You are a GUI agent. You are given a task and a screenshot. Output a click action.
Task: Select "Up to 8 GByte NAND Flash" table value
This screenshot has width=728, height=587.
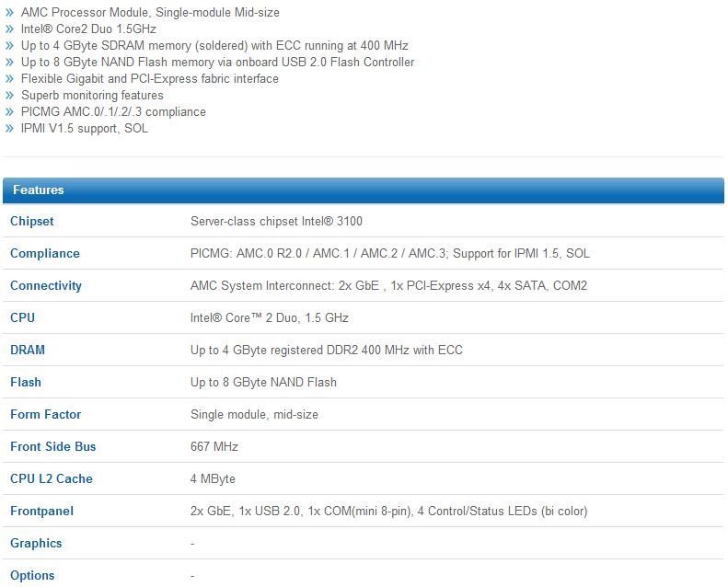pyautogui.click(x=263, y=383)
